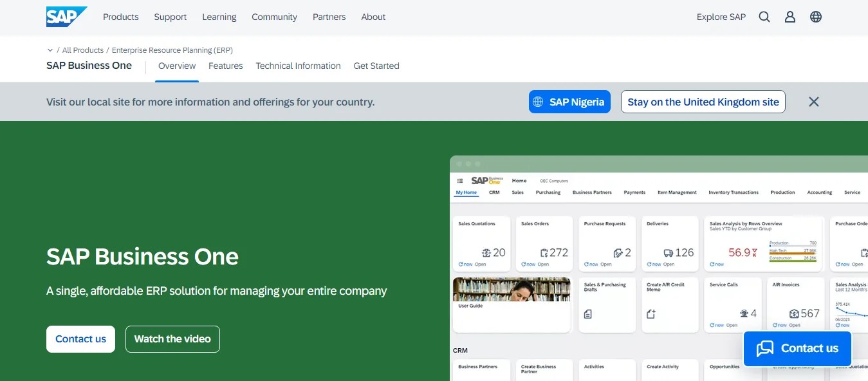Screen dimensions: 868x381
Task: Click the SAP Business One page title
Action: pyautogui.click(x=89, y=66)
